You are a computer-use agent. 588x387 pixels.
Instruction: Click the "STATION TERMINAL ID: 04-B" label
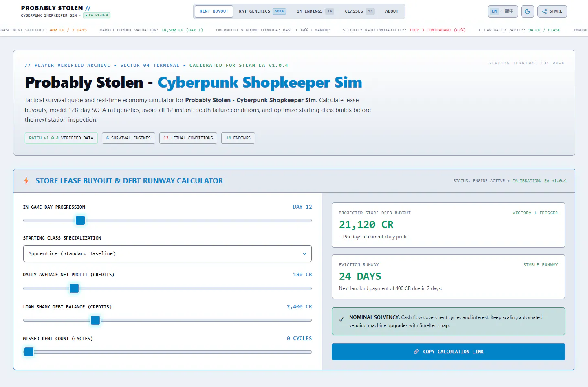coord(526,63)
